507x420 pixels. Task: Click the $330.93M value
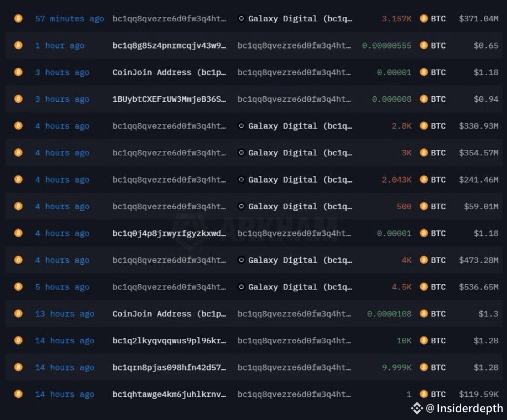pyautogui.click(x=478, y=126)
